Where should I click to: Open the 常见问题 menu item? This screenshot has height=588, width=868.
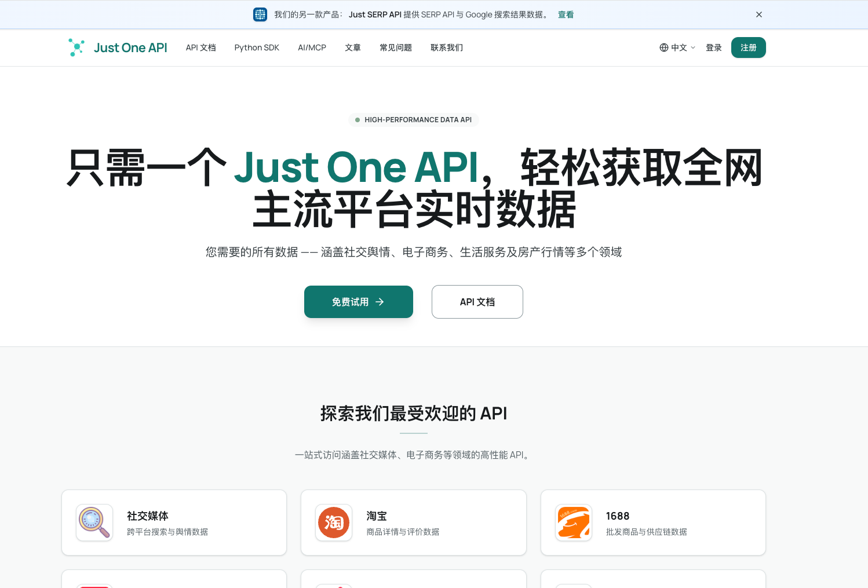tap(396, 48)
